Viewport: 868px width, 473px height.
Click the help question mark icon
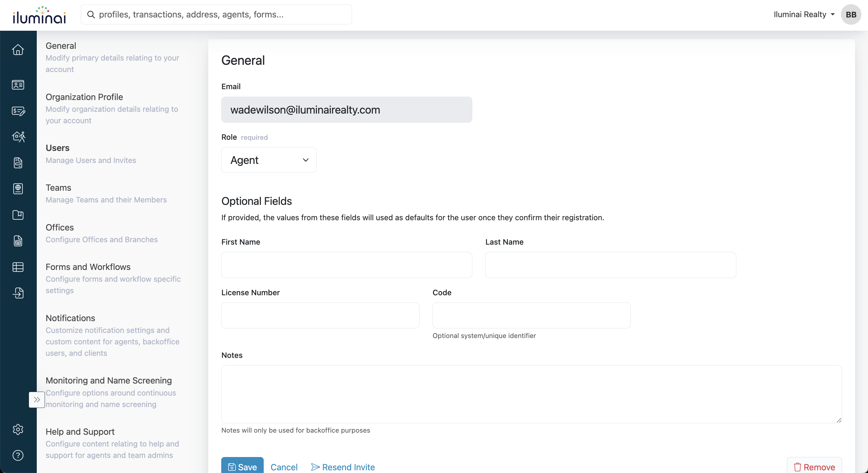pyautogui.click(x=18, y=455)
